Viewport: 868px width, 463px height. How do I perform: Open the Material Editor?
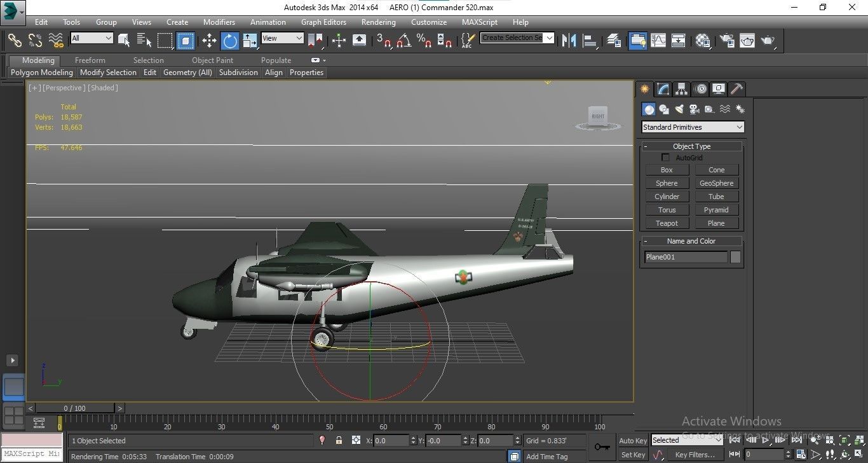point(702,40)
